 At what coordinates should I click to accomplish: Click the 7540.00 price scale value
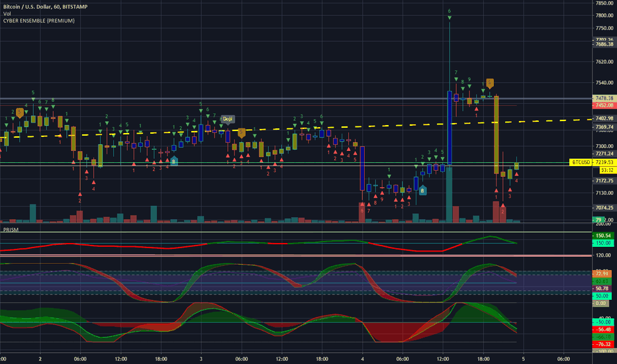(x=604, y=83)
